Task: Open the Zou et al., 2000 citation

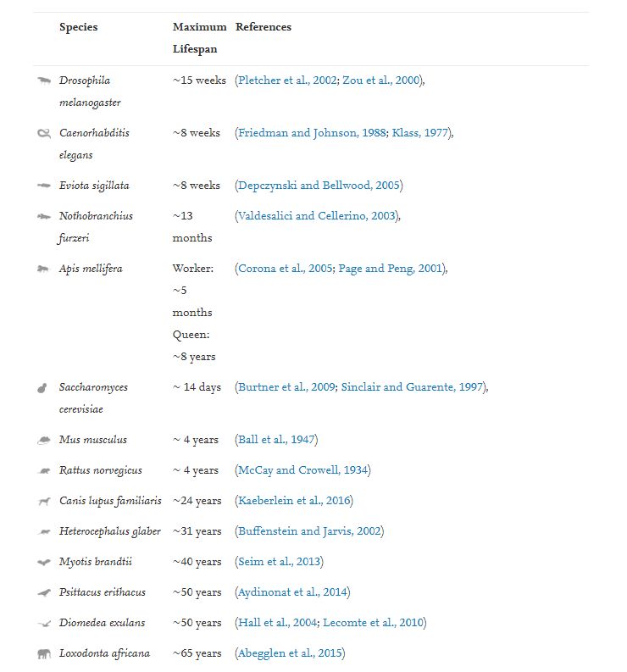Action: 381,81
